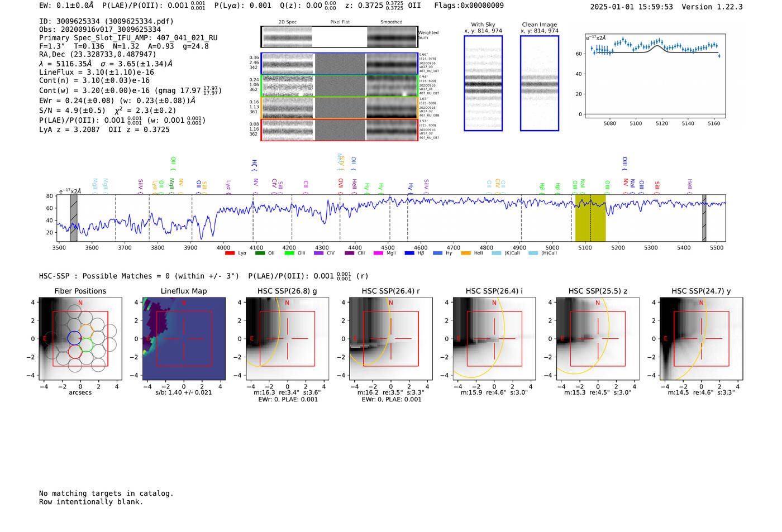Open the Lineflux Map image

(184, 339)
